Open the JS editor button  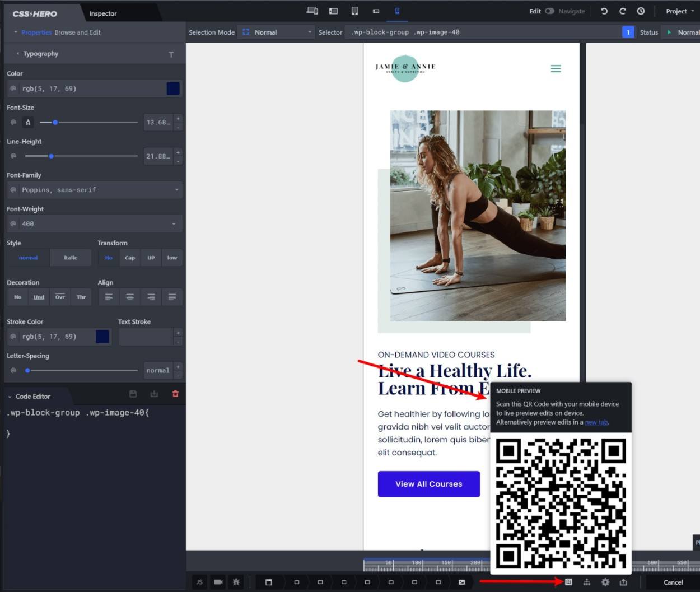(199, 582)
